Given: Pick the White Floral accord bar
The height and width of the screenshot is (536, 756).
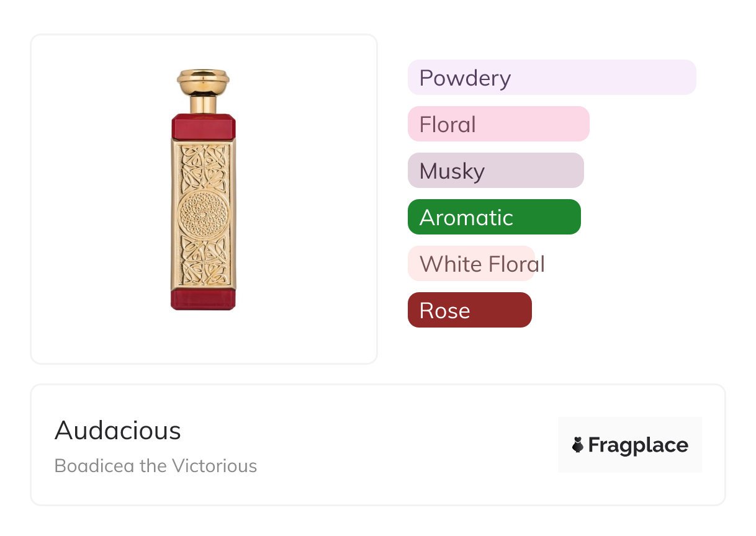Looking at the screenshot, I should tap(471, 264).
